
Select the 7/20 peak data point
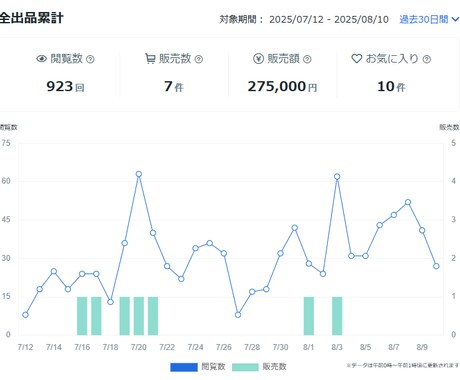(x=139, y=174)
